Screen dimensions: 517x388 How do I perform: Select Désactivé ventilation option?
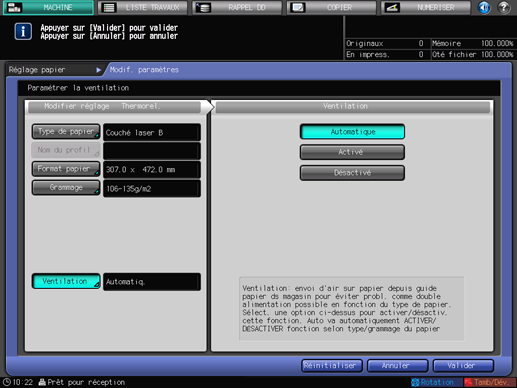[x=352, y=173]
